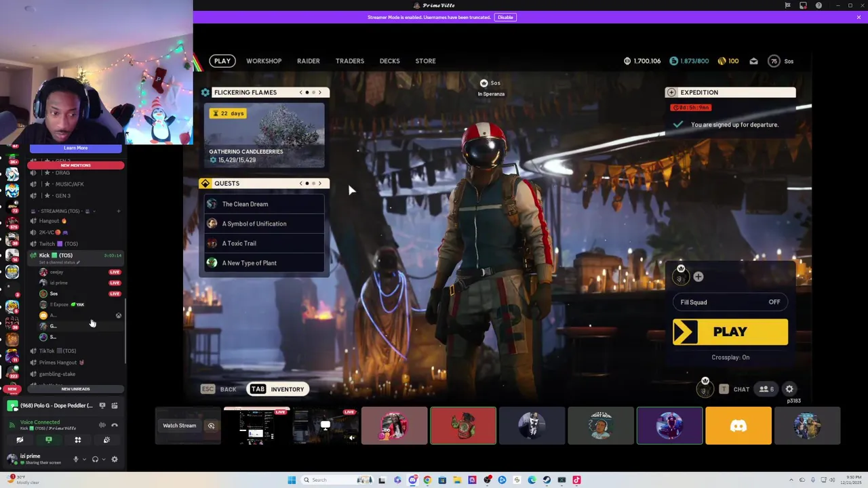The width and height of the screenshot is (868, 488).
Task: Add a squad member with plus icon
Action: tap(698, 277)
